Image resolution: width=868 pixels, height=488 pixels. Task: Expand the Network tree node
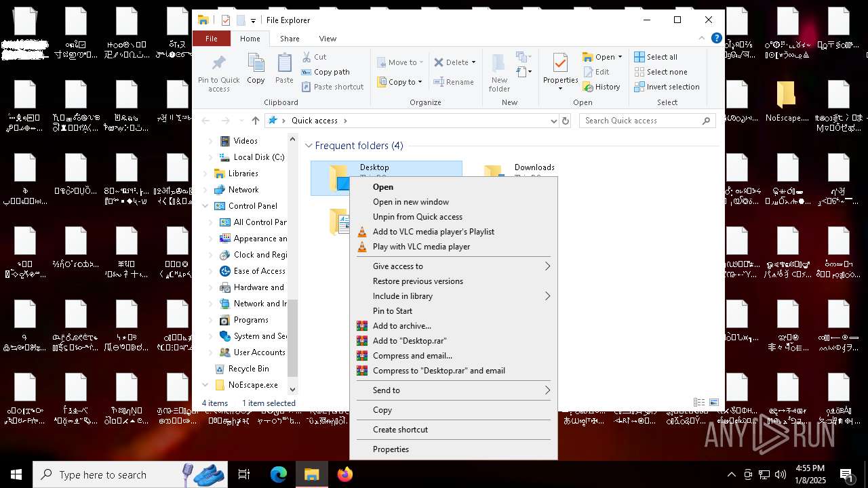point(205,190)
